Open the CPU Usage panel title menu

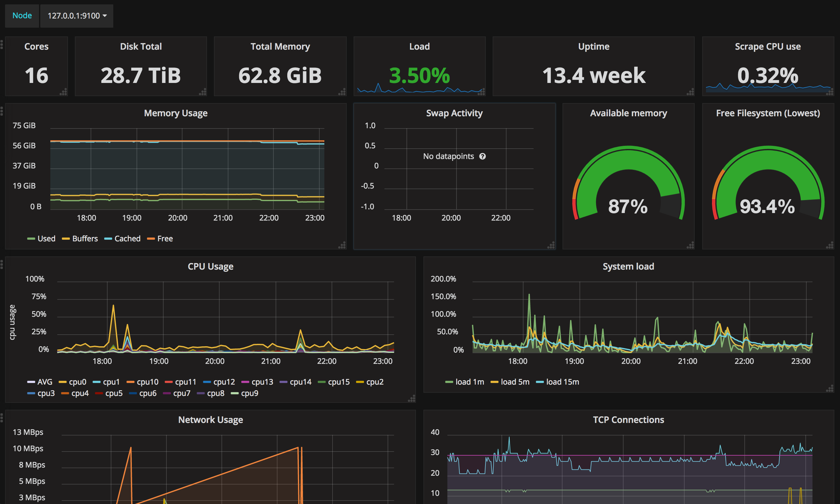[210, 266]
